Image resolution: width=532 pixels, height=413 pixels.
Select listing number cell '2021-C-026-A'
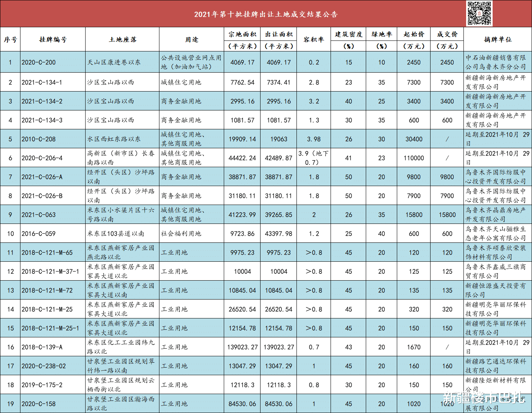(53, 177)
